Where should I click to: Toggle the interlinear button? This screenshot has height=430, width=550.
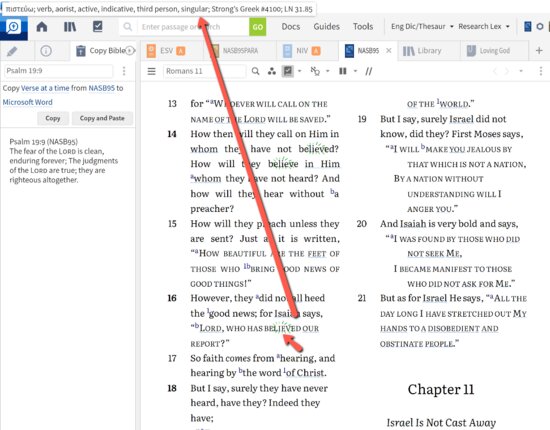(288, 71)
